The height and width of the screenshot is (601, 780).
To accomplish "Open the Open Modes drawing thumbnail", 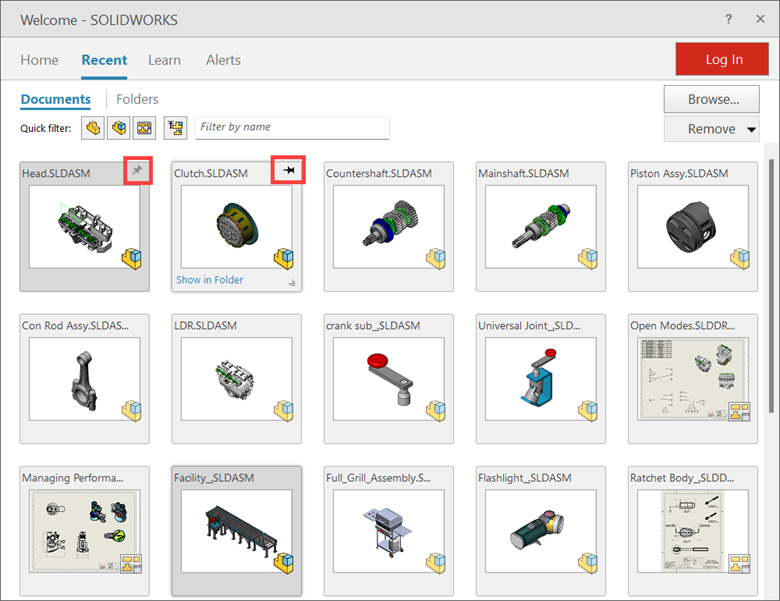I will point(693,379).
